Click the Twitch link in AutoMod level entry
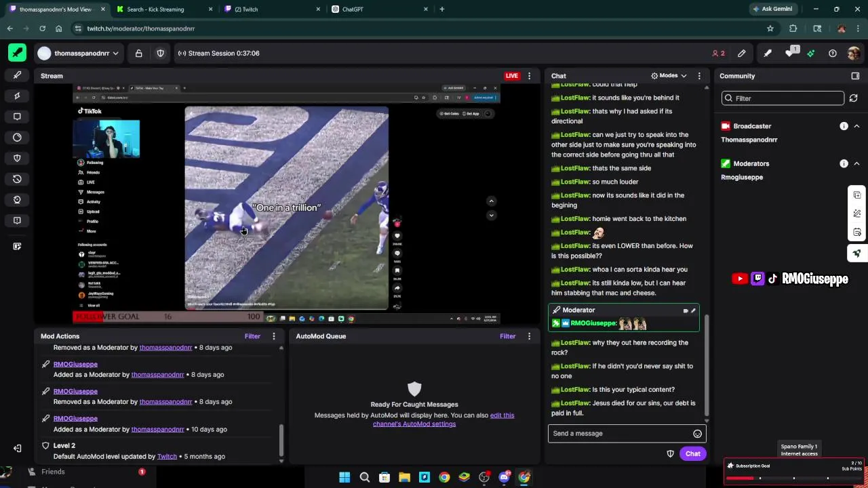The height and width of the screenshot is (488, 868). [167, 457]
